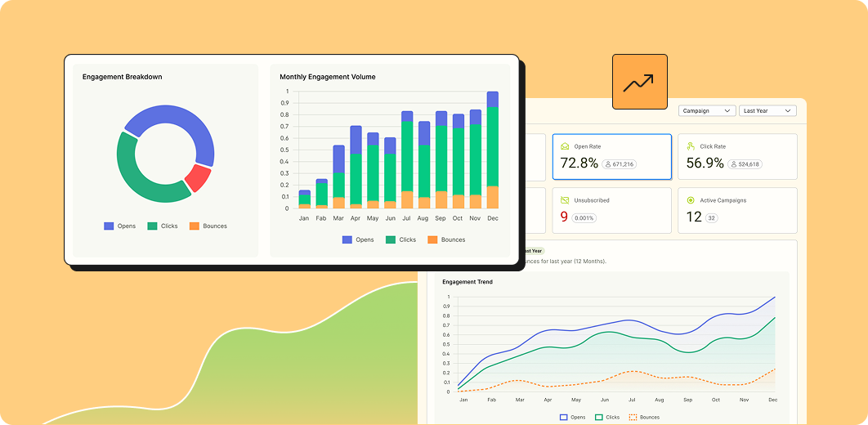Select the Open Rate stat card
The width and height of the screenshot is (868, 425).
click(611, 156)
